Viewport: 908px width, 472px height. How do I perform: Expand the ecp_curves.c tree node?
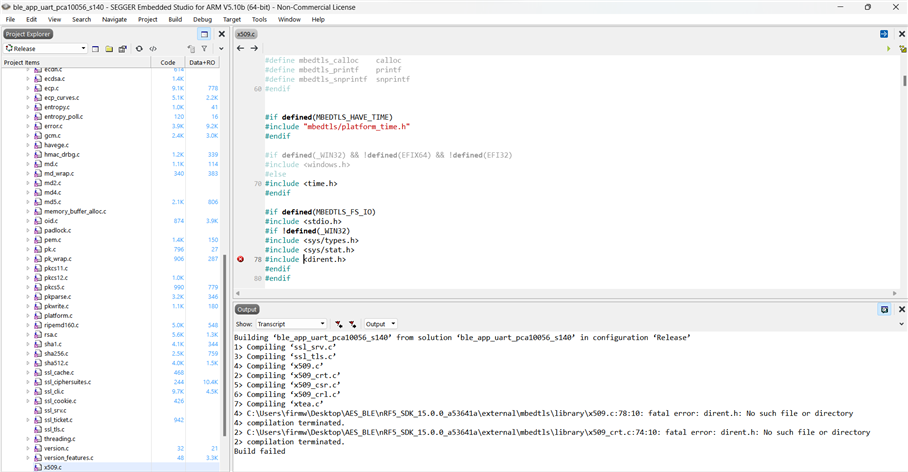tap(27, 98)
